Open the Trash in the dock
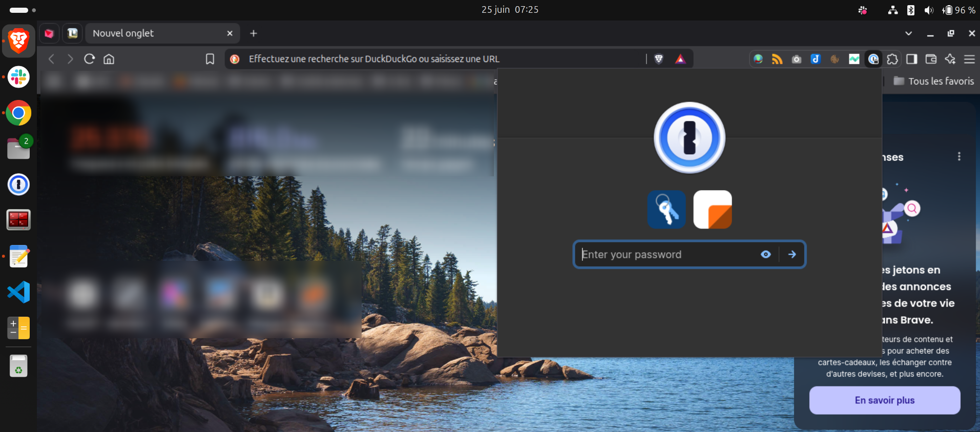The width and height of the screenshot is (980, 432). click(x=18, y=366)
